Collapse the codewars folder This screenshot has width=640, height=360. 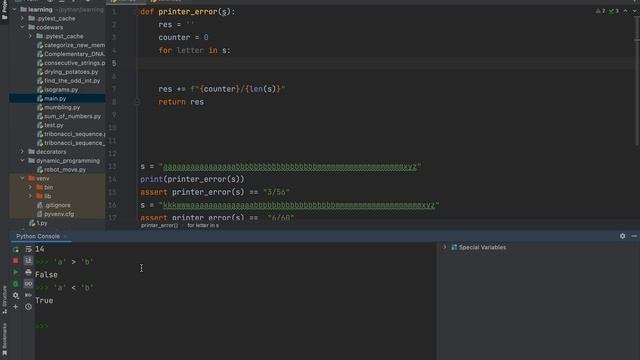pos(22,27)
